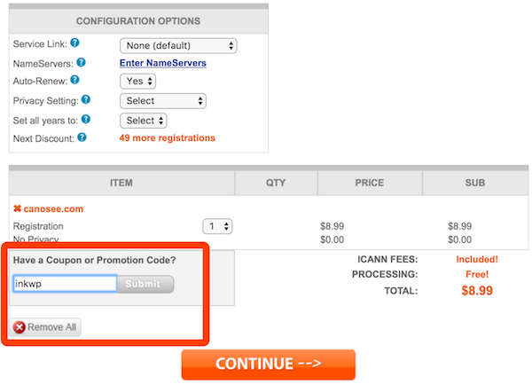Click the Enter NameServers link
The image size is (532, 392).
pyautogui.click(x=163, y=63)
